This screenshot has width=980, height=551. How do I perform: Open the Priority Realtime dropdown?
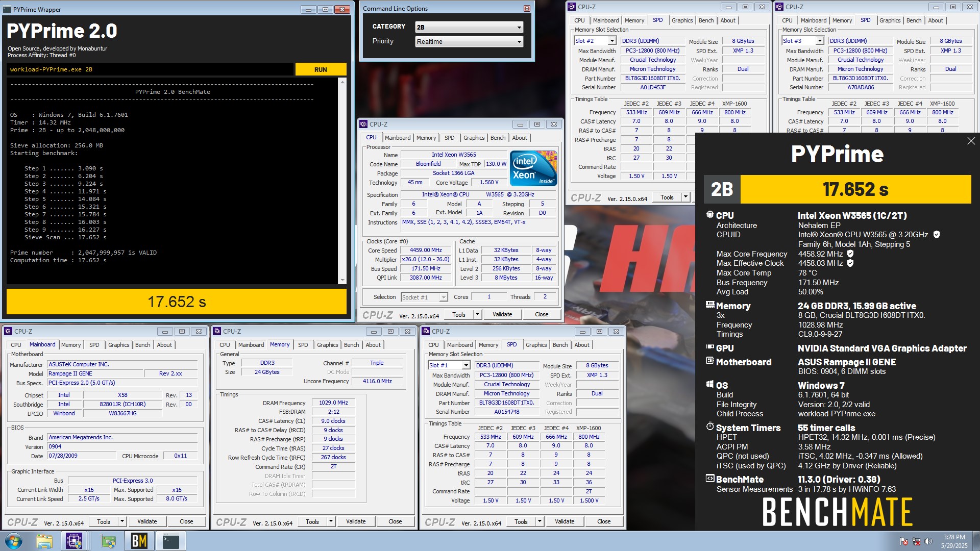tap(469, 41)
